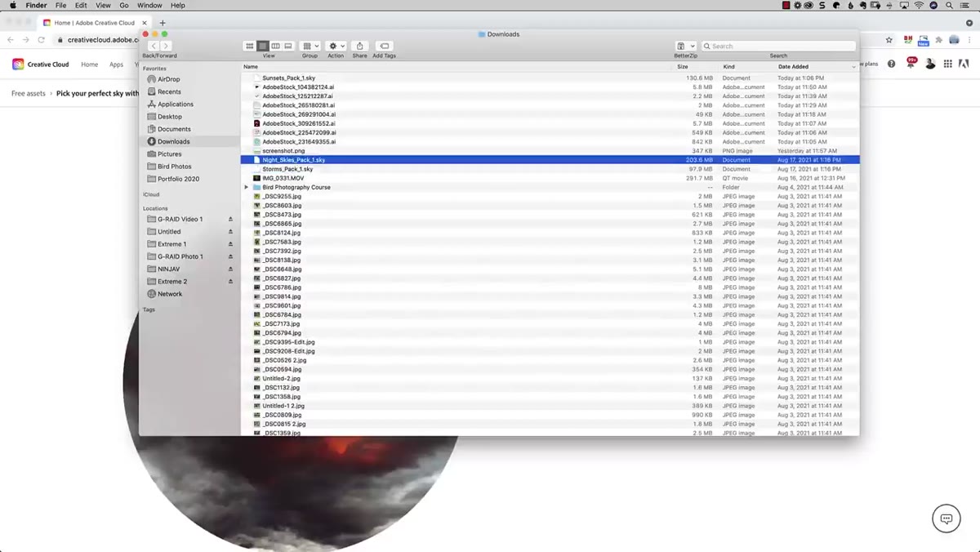980x552 pixels.
Task: Open the Window menu
Action: 149,5
